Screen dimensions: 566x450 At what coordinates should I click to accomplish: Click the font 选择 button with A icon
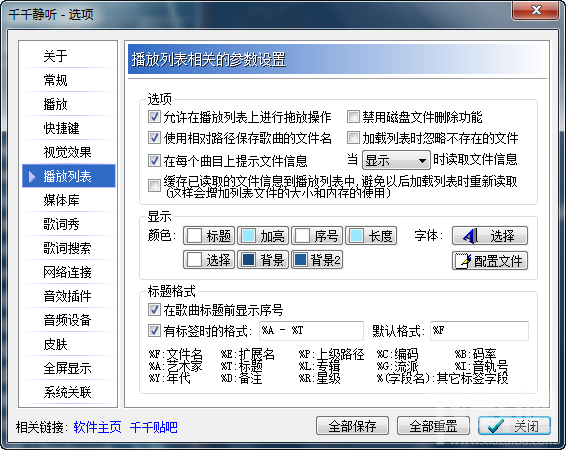(489, 236)
